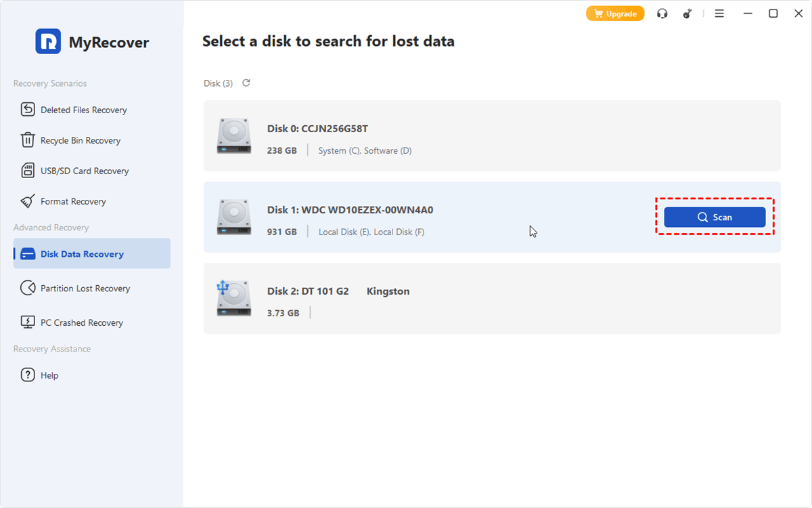812x508 pixels.
Task: Click the PC Crashed Recovery monitor icon
Action: pyautogui.click(x=28, y=322)
